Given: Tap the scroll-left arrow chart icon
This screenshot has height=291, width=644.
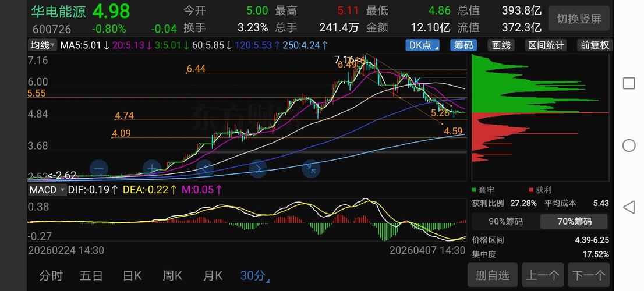Looking at the screenshot, I should point(205,168).
